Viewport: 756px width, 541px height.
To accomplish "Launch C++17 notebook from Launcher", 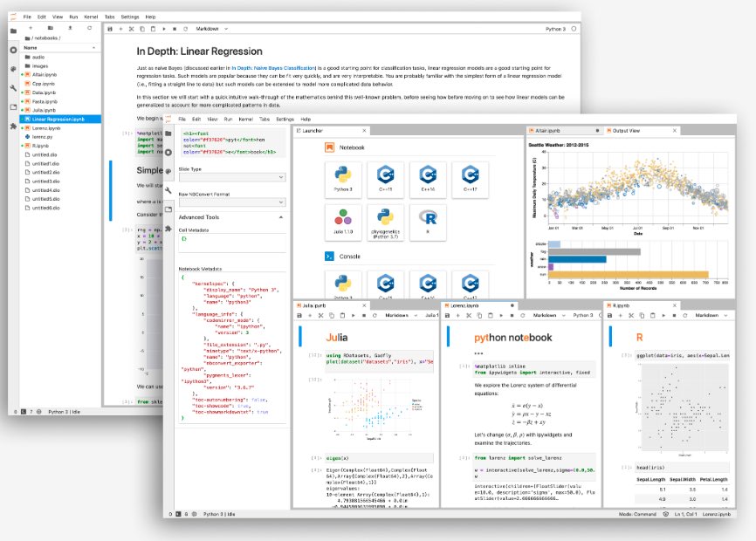I will pos(470,180).
